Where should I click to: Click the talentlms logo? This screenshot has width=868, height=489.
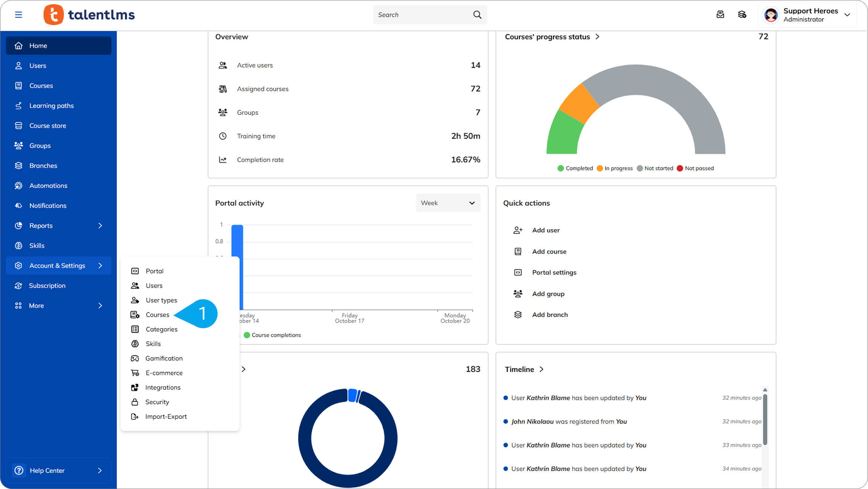pos(89,15)
